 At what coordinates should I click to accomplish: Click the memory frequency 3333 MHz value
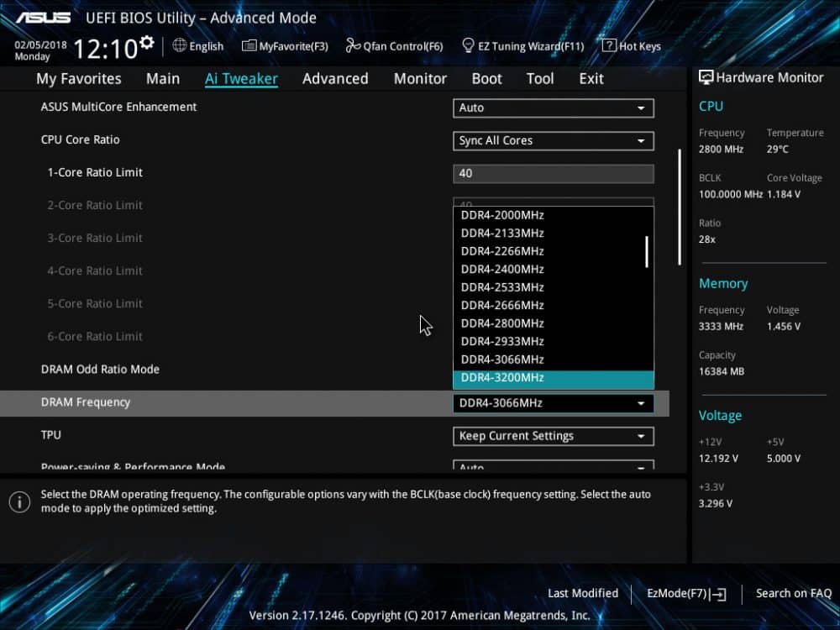click(721, 326)
